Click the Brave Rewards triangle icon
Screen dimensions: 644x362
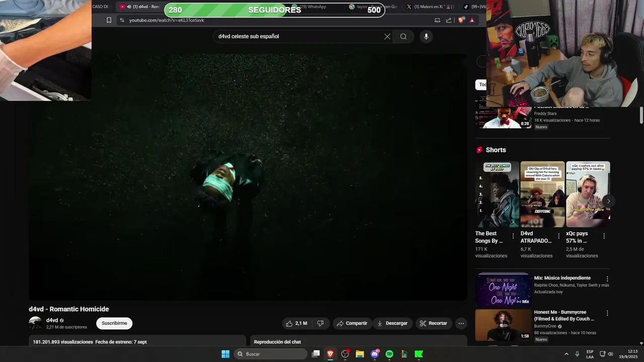tap(472, 20)
